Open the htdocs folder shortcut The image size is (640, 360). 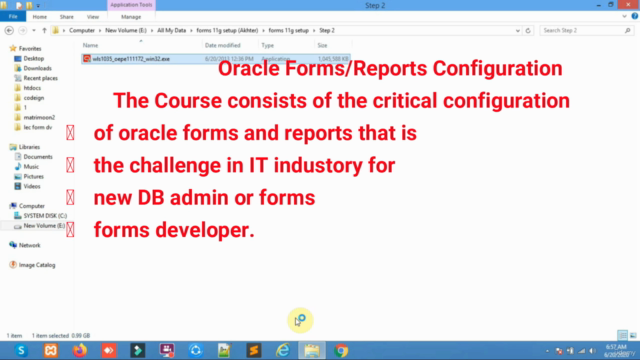[32, 88]
